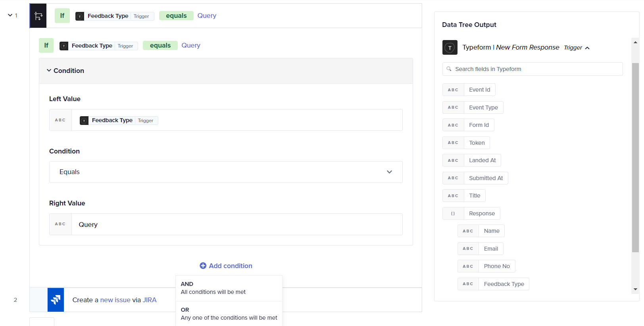The image size is (644, 326).
Task: Click the JIRA app icon on step 2
Action: pyautogui.click(x=56, y=300)
